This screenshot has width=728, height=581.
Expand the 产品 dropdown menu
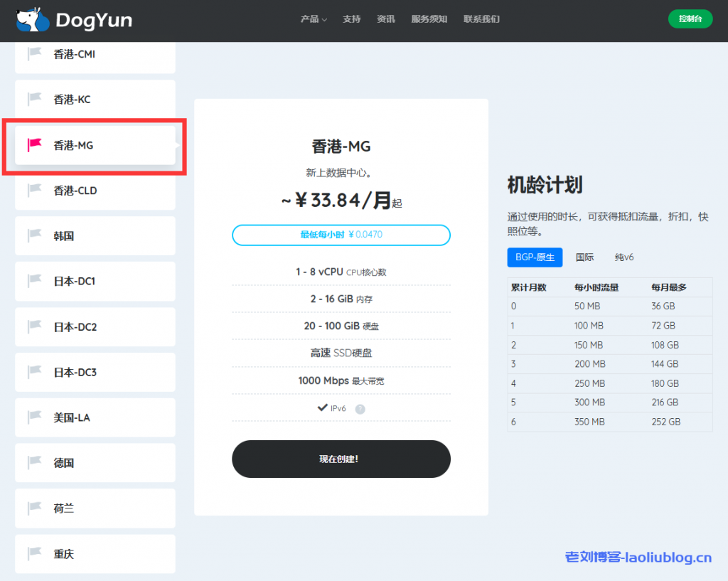314,19
